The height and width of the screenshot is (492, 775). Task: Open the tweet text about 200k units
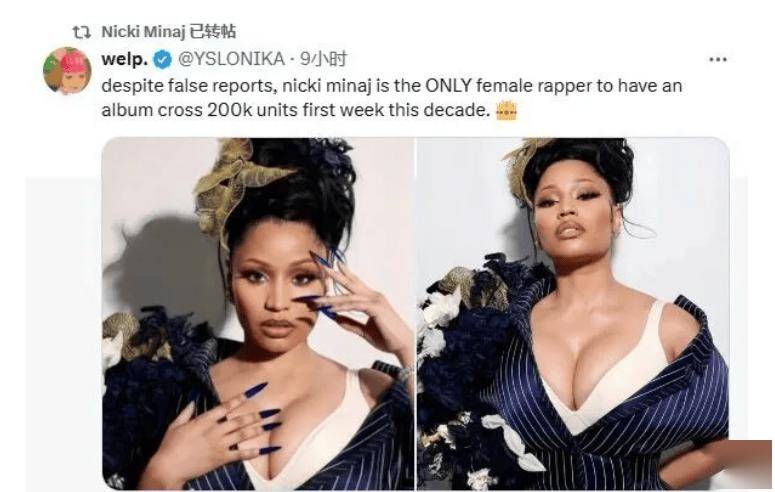[x=391, y=97]
